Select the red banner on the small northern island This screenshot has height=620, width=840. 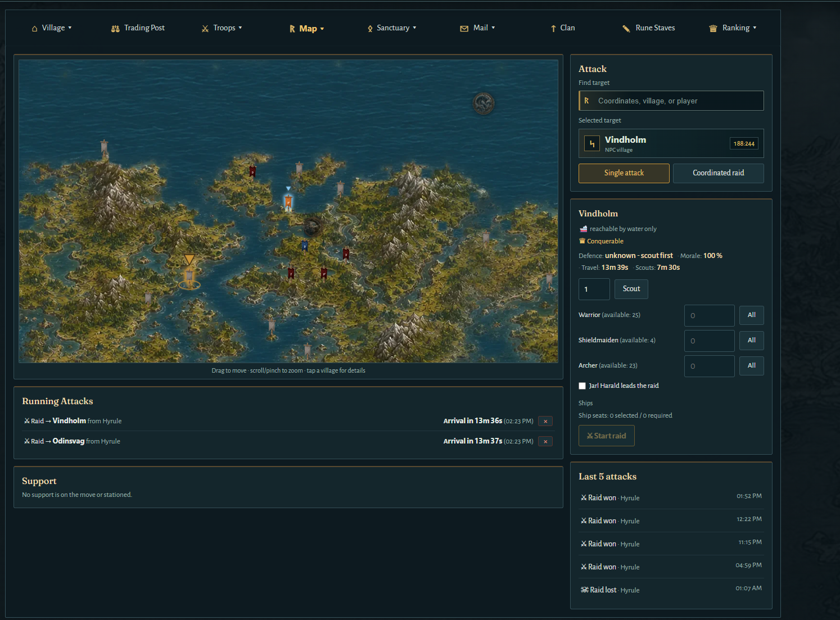[252, 171]
